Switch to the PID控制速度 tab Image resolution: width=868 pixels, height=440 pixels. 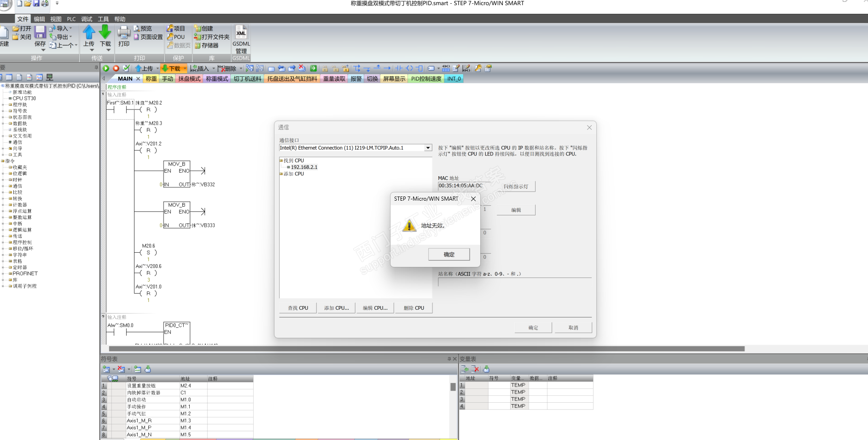point(426,79)
